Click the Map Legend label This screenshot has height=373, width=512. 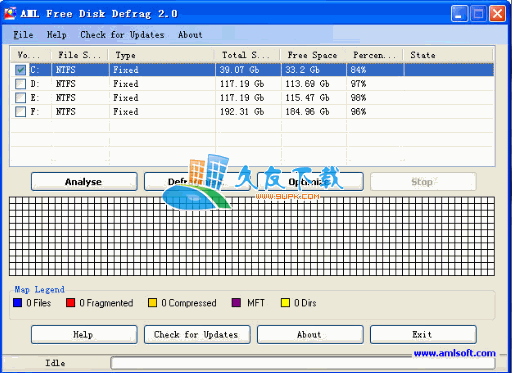click(39, 289)
